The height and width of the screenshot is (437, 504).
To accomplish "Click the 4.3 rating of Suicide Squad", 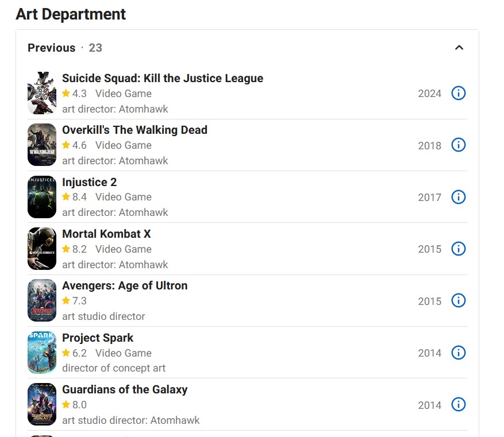I will point(74,94).
